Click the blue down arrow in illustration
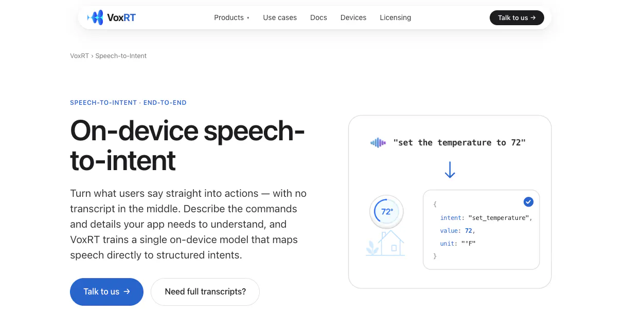Screen dimensions: 644x332 (x=450, y=170)
